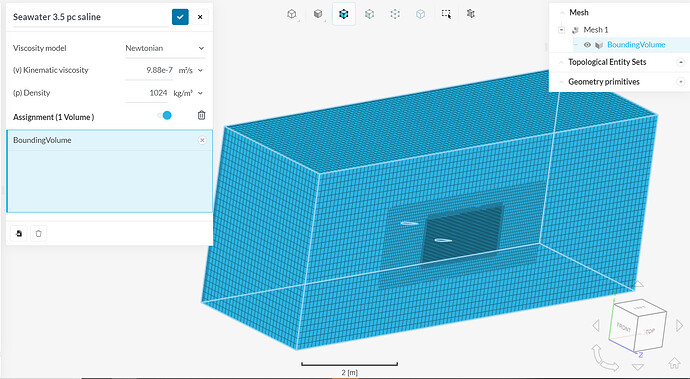690x379 pixels.
Task: Rotate view left with the left arrow
Action: pyautogui.click(x=596, y=326)
